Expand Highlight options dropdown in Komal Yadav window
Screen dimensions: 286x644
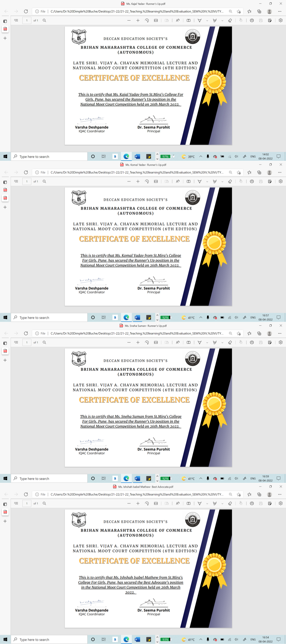tap(222, 181)
